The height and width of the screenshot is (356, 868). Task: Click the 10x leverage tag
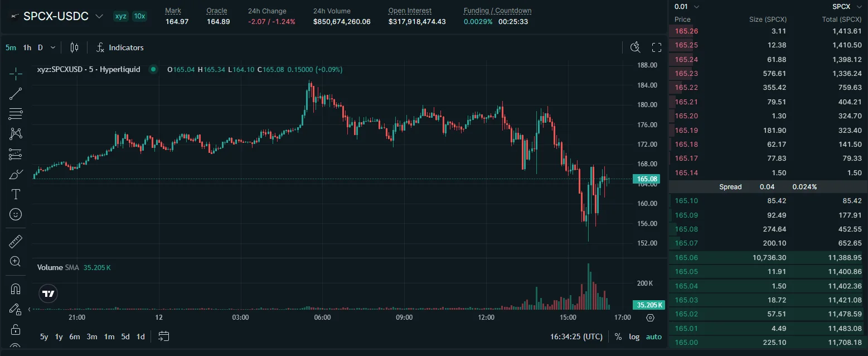(139, 16)
